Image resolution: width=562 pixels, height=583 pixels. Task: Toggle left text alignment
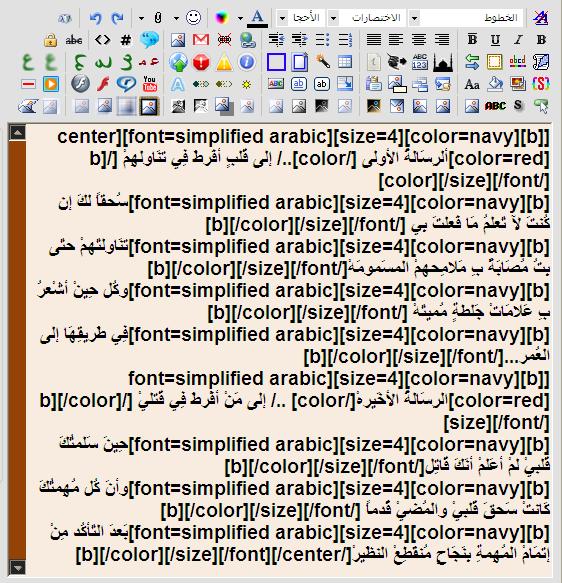pyautogui.click(x=396, y=40)
